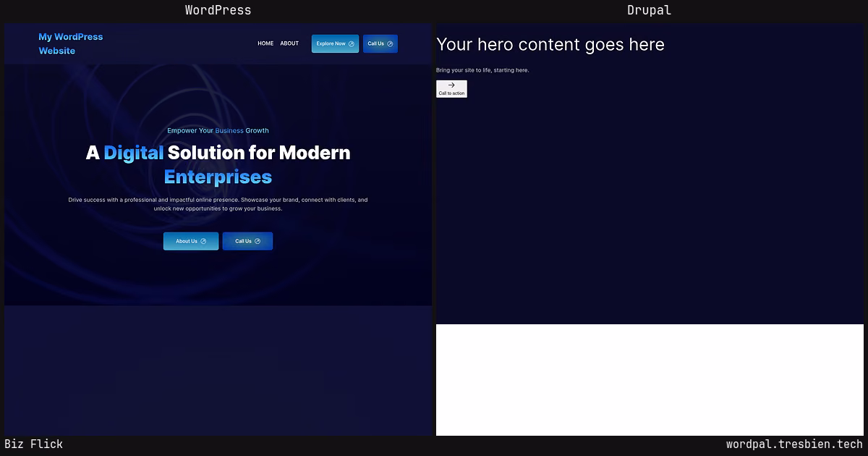Click the hero Call Us button below paragraph
Viewport: 868px width, 456px height.
[247, 241]
